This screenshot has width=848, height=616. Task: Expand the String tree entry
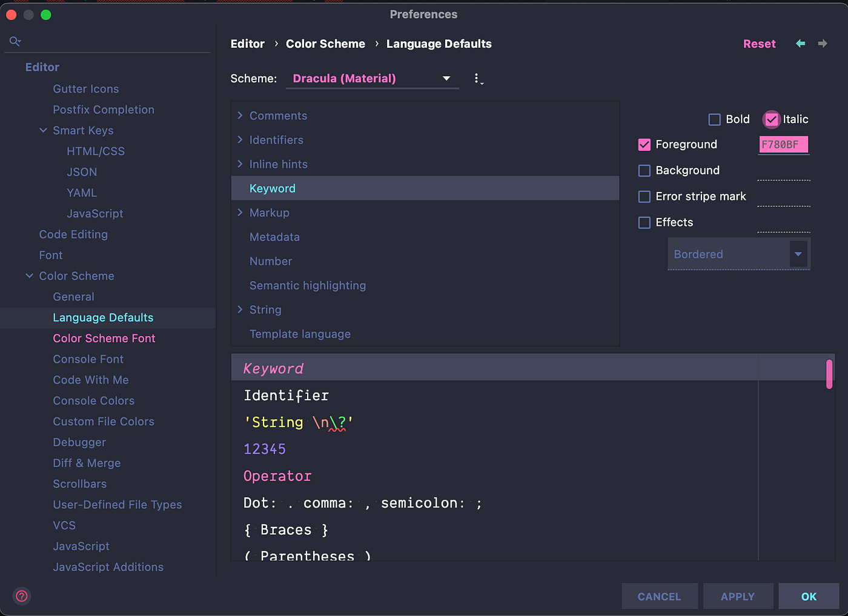click(240, 310)
